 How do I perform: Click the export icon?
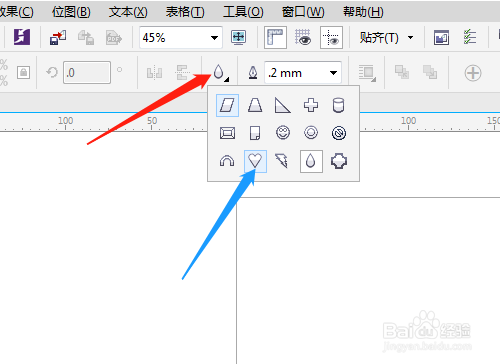pos(86,38)
